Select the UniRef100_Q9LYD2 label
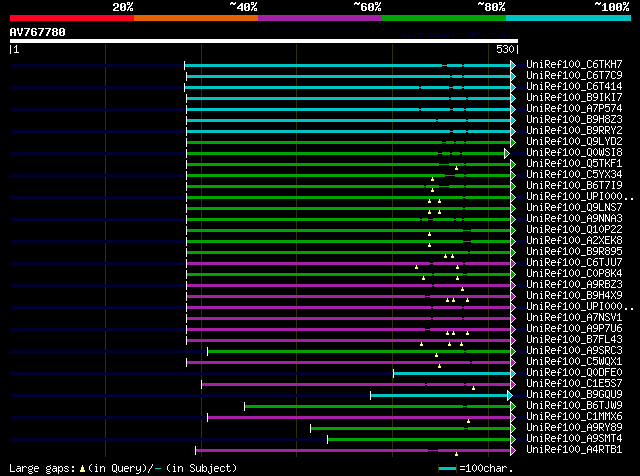Image resolution: width=640 pixels, height=476 pixels. point(574,142)
